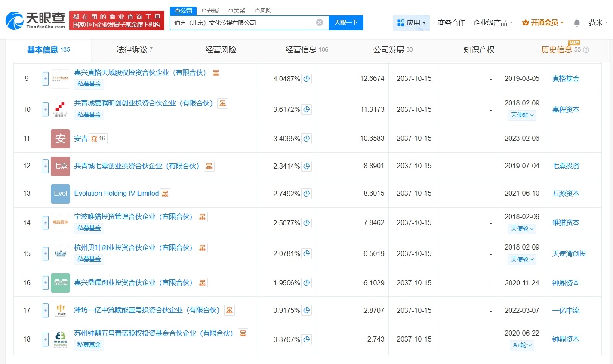
Task: Open pie chart icon next to 0.8767%
Action: [306, 339]
